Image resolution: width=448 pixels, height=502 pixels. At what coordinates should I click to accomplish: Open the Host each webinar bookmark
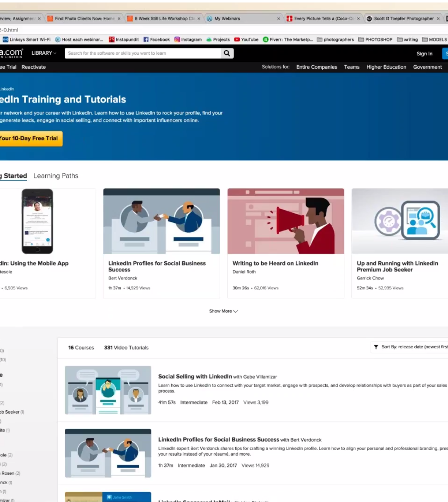coord(79,40)
